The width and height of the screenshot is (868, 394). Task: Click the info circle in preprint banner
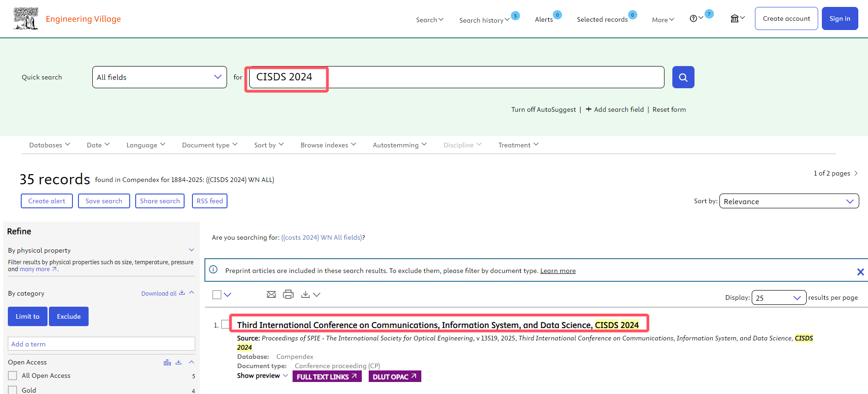(213, 269)
